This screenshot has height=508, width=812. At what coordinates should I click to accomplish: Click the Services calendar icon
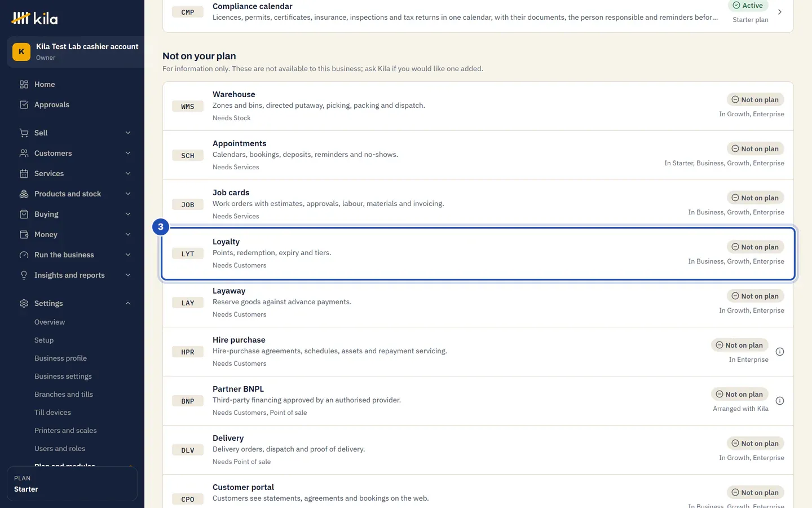pyautogui.click(x=24, y=173)
